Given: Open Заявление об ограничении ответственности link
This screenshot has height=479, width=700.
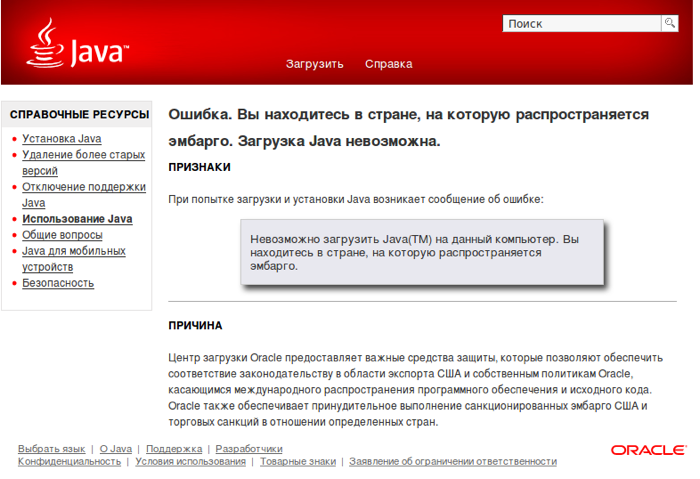Looking at the screenshot, I should pos(453,461).
